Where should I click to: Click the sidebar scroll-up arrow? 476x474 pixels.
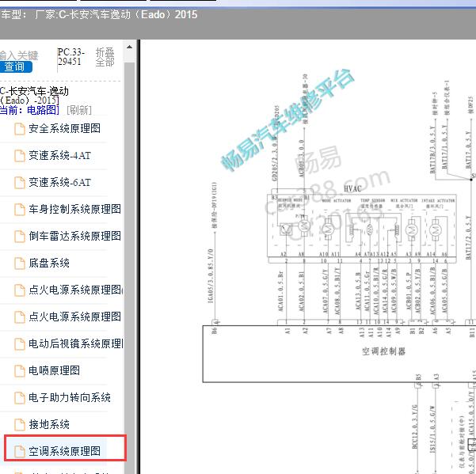(x=129, y=47)
